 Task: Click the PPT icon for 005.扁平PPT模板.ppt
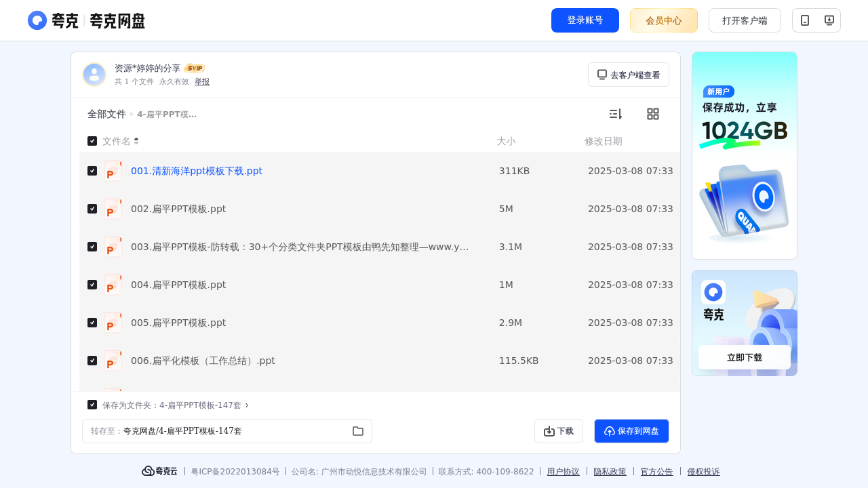113,323
